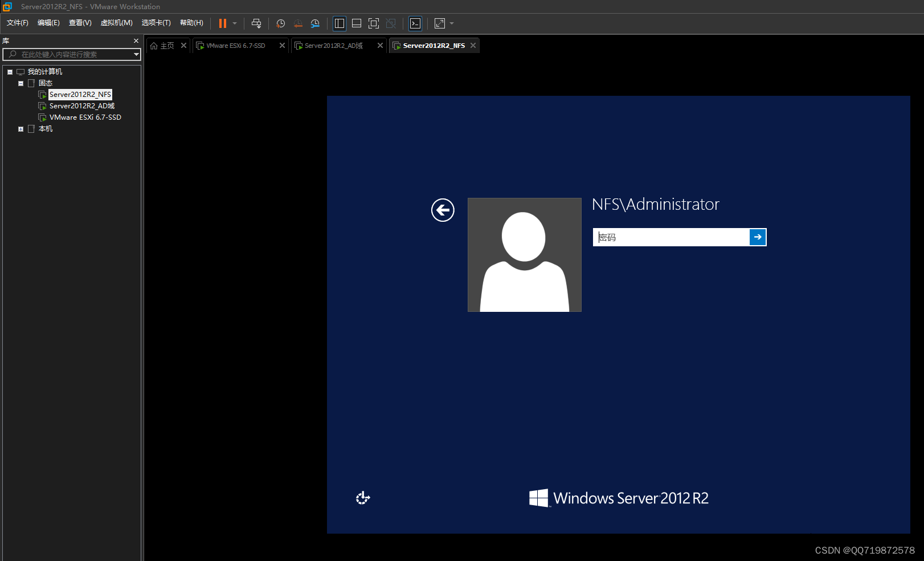Switch to the VMware ESXi 6.7-SSD tab
This screenshot has height=561, width=924.
pos(235,46)
